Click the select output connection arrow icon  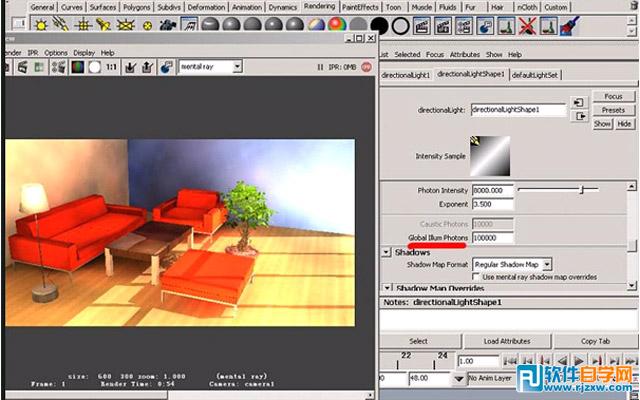tap(578, 117)
